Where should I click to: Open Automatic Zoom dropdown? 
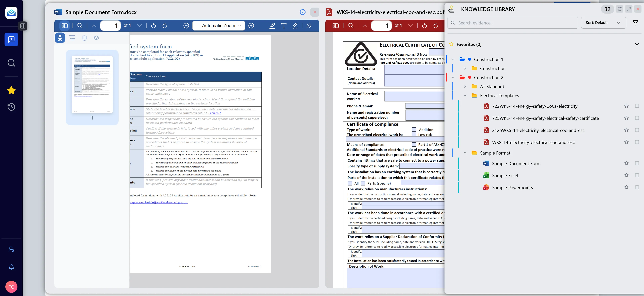(218, 25)
